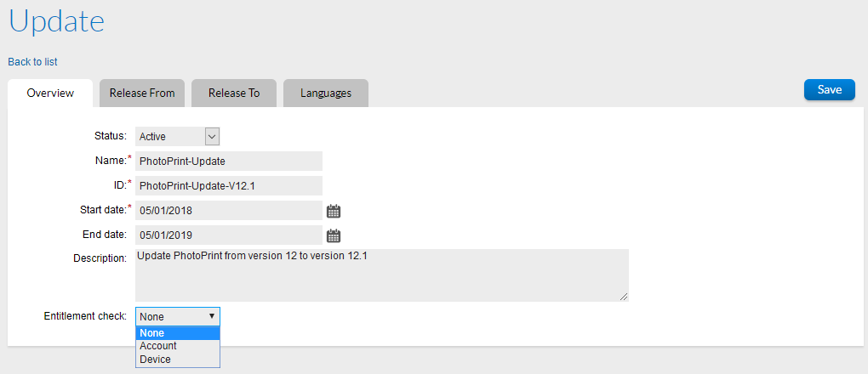Focus the Description text area

[381, 274]
